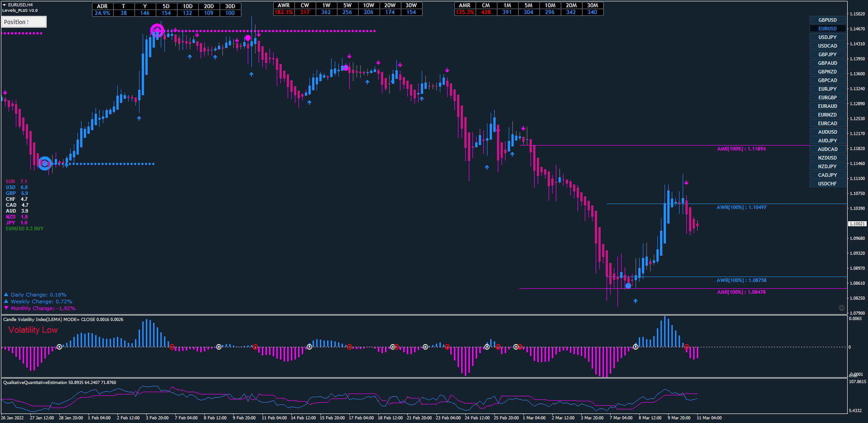Switch chart to GBPUSD symbol
868x423 pixels.
pos(827,20)
